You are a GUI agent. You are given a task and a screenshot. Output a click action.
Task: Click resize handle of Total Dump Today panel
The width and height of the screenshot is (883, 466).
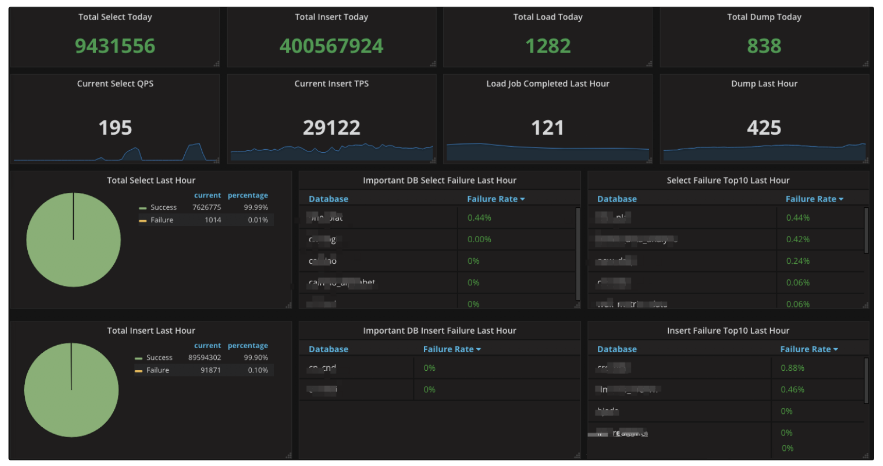point(866,64)
